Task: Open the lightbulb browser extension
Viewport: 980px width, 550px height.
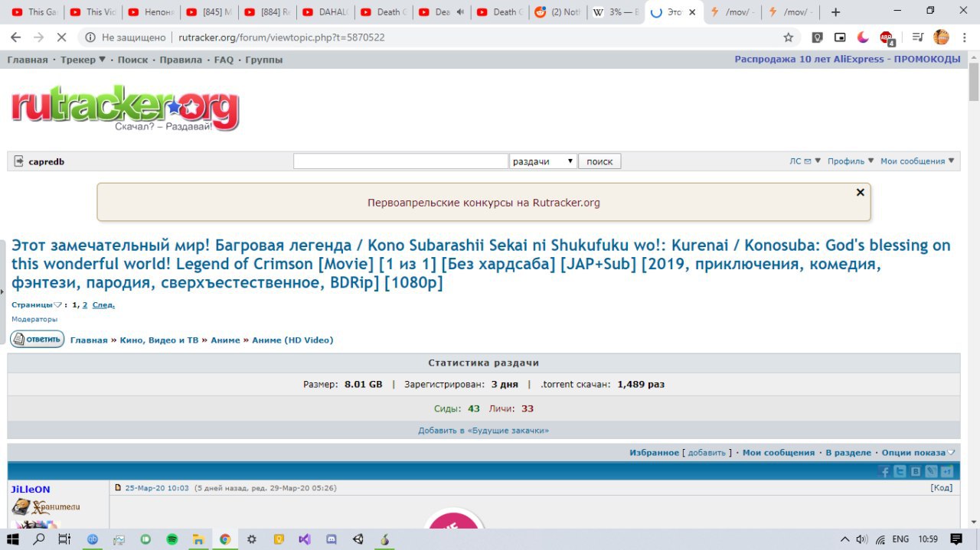Action: coord(818,37)
